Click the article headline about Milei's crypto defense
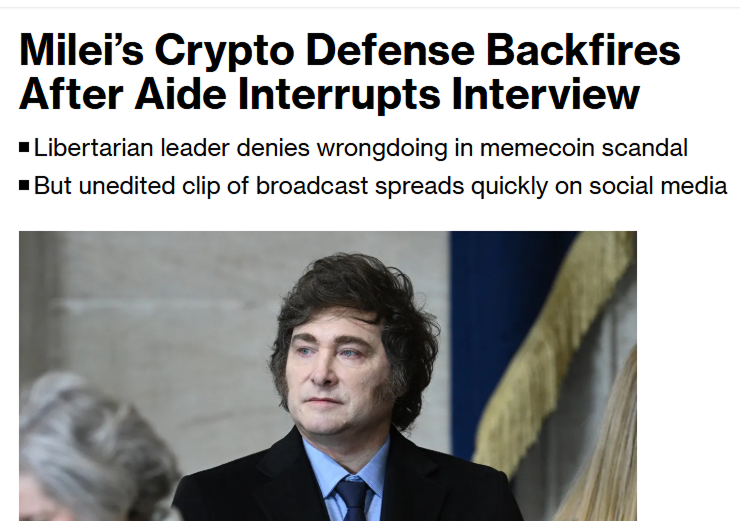Viewport: 740px width, 521px height. tap(349, 72)
